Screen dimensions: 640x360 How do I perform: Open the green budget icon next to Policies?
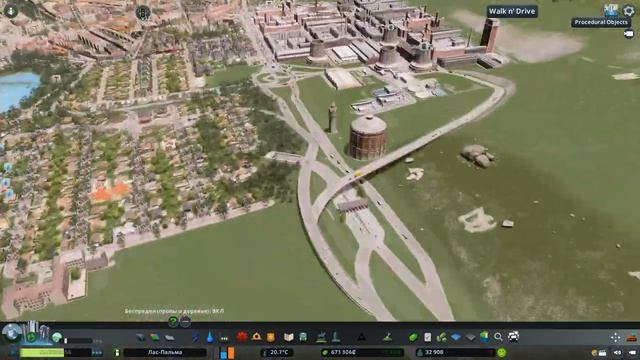click(442, 337)
